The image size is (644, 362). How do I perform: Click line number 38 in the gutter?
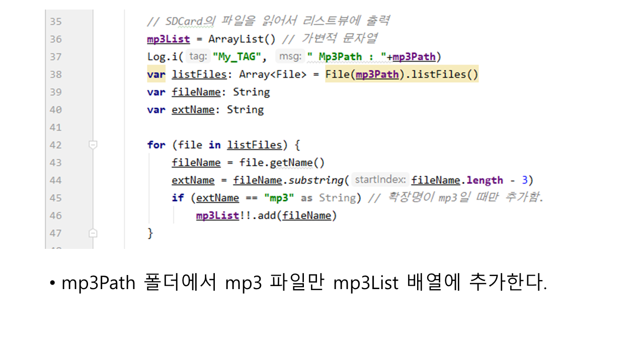point(55,74)
